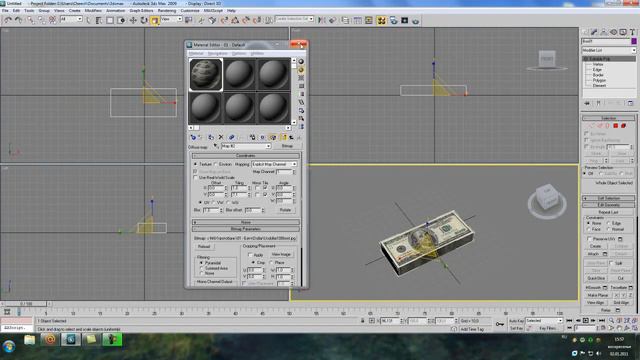This screenshot has height=360, width=640.
Task: Click the Reload bitmap button
Action: tap(204, 247)
